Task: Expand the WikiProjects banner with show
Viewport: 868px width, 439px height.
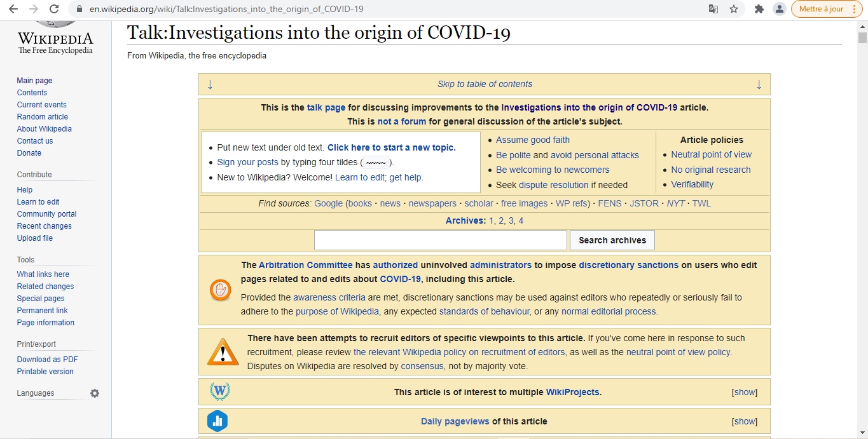Action: [x=745, y=392]
